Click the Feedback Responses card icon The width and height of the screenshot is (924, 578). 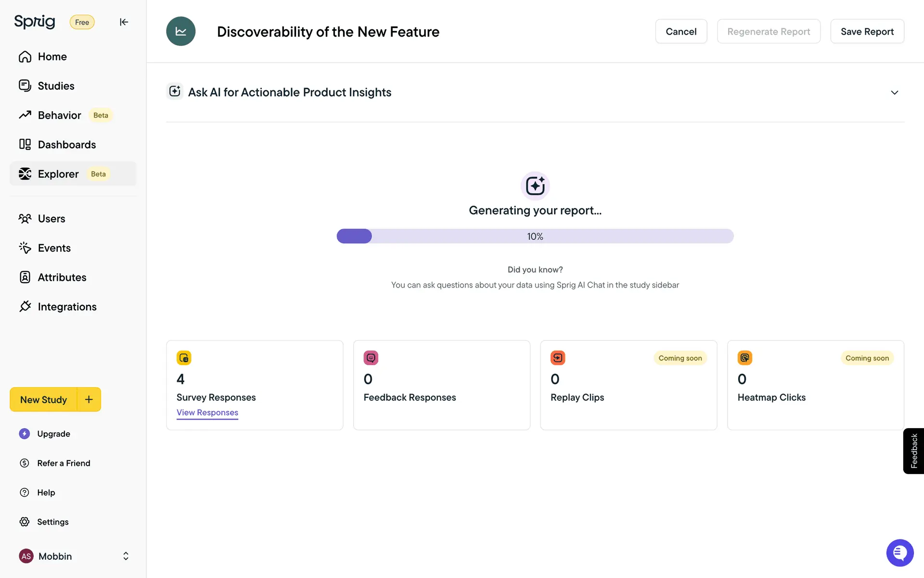[371, 358]
